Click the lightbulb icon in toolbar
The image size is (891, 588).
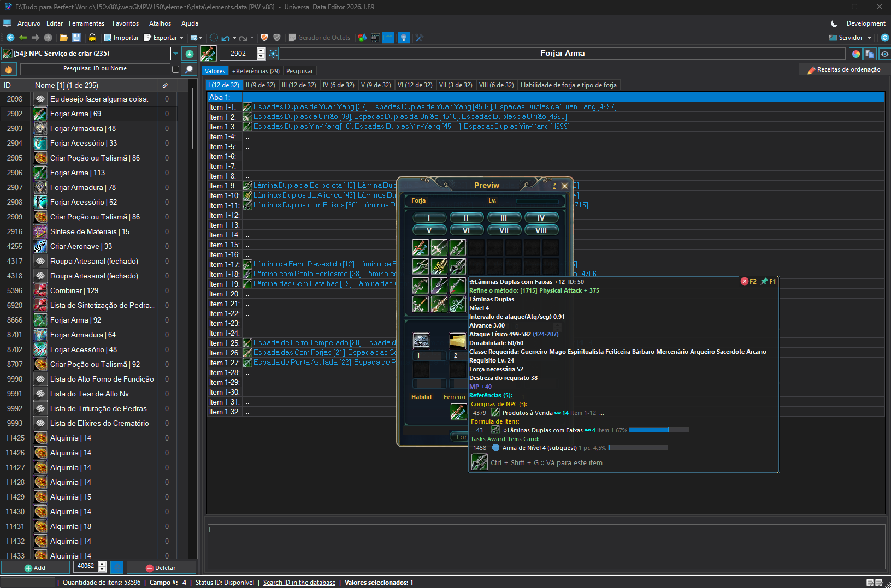click(404, 38)
